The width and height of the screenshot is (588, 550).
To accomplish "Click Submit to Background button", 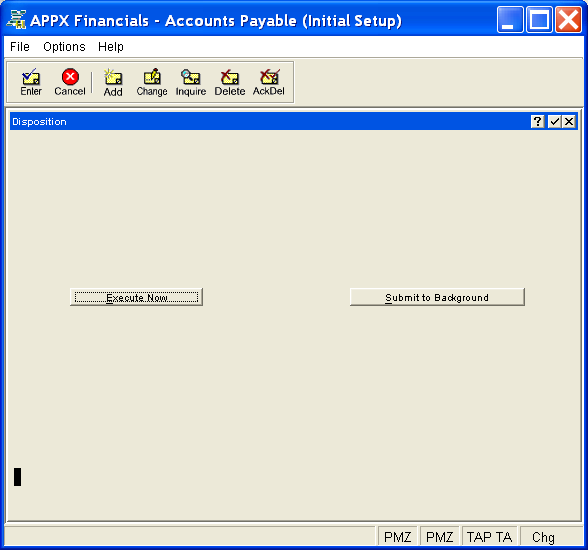I will coord(437,297).
